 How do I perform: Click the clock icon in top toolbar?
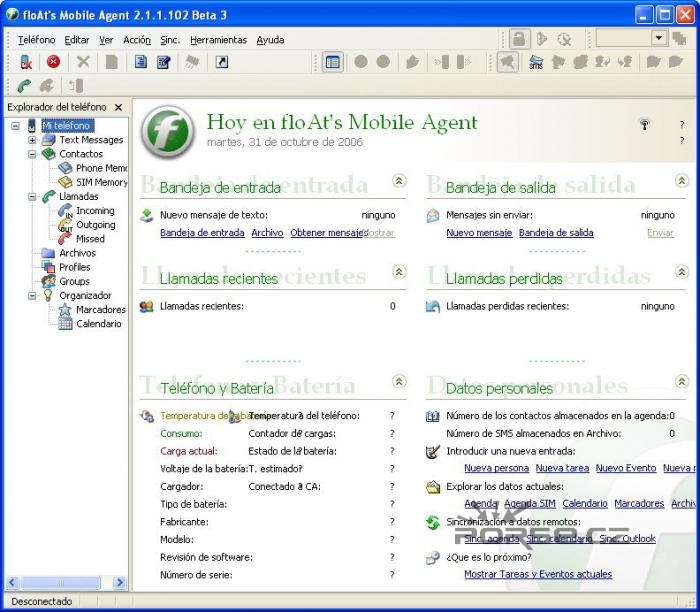click(x=564, y=39)
